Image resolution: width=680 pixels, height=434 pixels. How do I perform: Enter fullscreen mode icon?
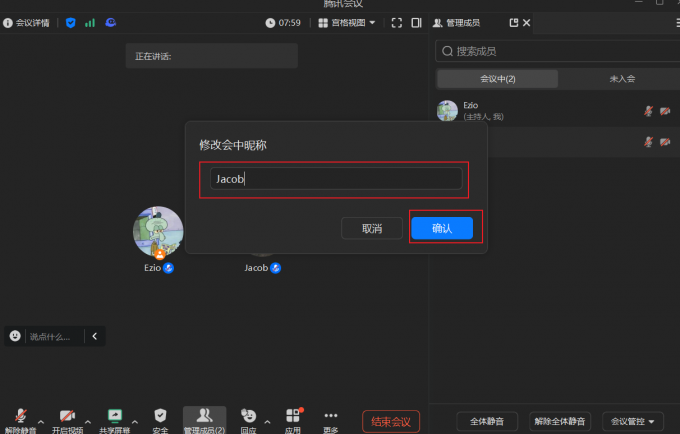pos(396,23)
